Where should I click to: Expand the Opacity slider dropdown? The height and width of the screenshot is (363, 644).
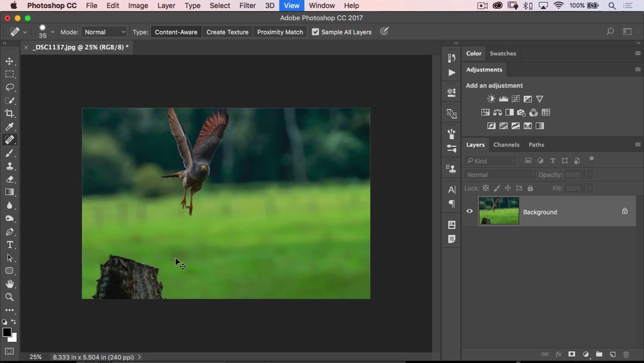[590, 175]
